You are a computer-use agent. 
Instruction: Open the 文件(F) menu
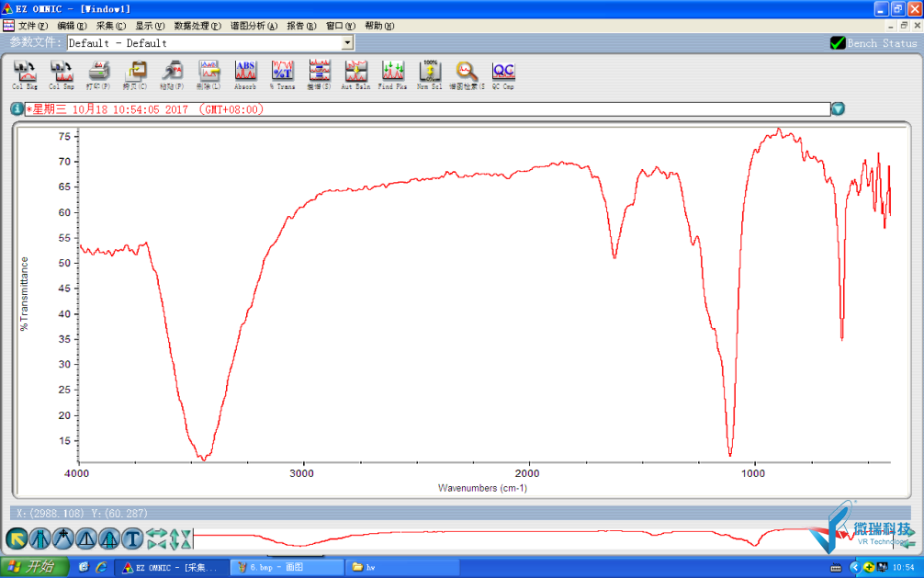[33, 26]
